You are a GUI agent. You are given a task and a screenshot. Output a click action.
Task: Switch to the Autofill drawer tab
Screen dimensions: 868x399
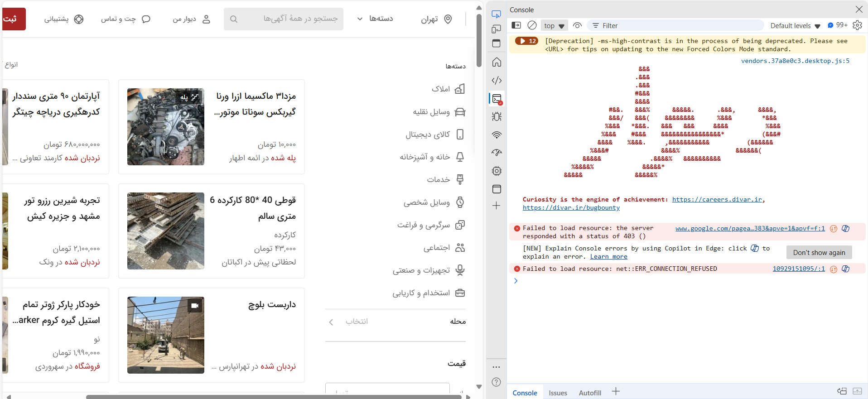(x=590, y=393)
